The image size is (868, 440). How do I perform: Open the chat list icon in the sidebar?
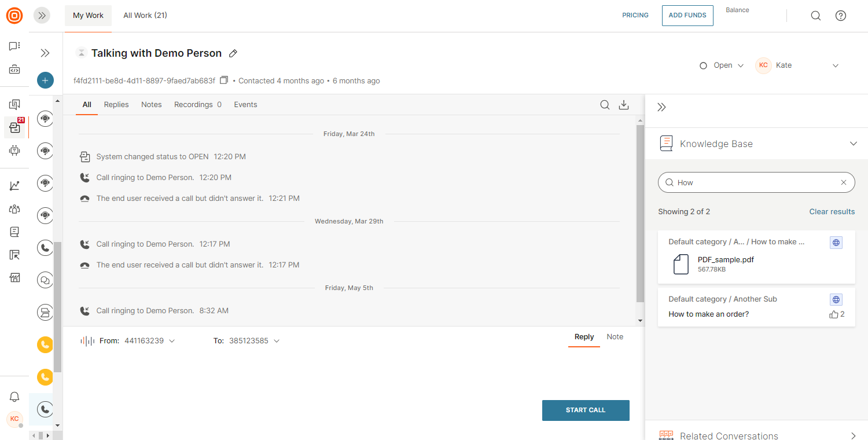14,46
